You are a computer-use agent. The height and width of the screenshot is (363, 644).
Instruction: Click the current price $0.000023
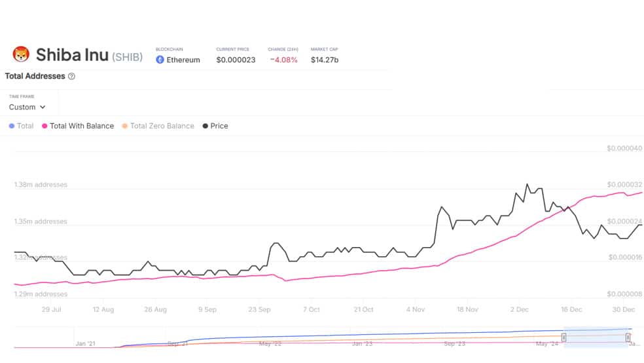(236, 60)
